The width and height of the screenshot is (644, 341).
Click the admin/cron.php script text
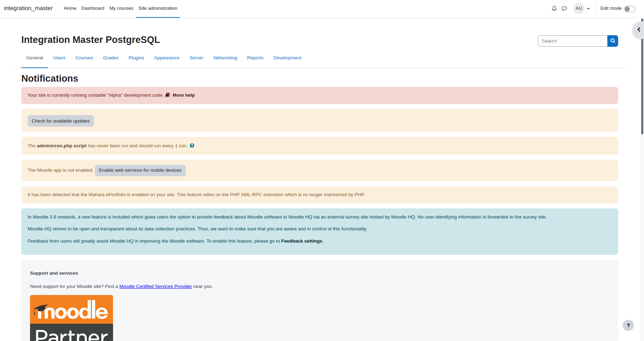coord(62,146)
